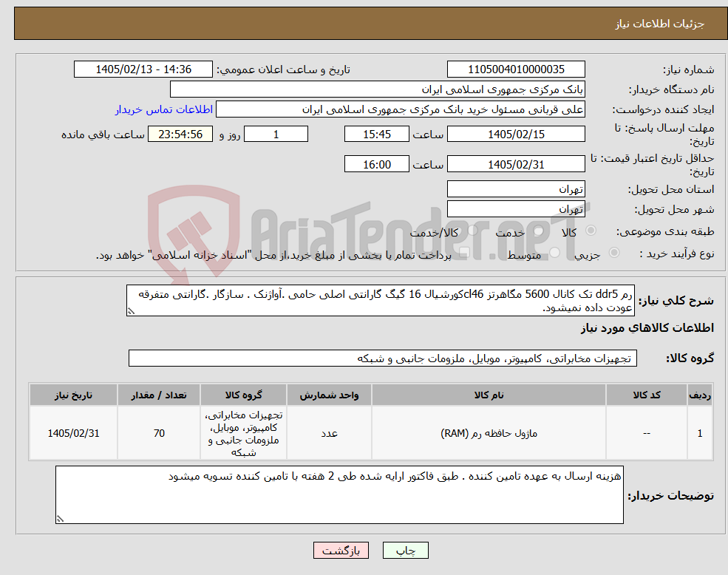The height and width of the screenshot is (575, 728).
Task: Click price validity time 16:00
Action: pos(376,164)
